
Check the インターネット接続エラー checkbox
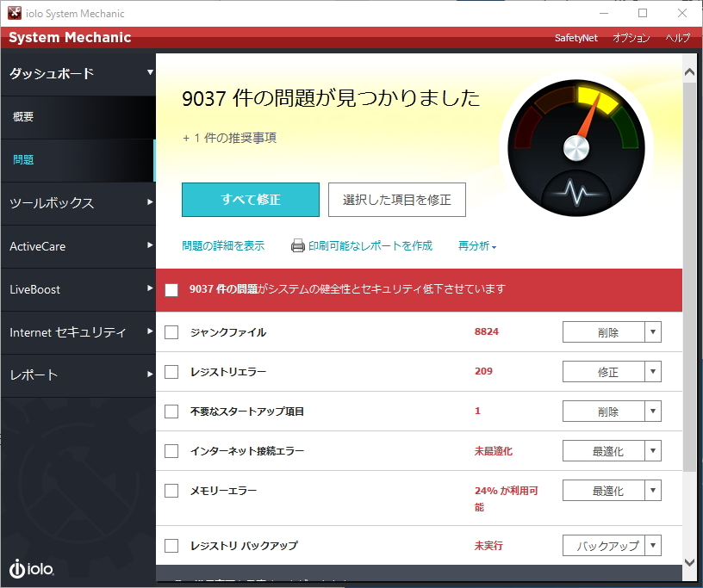[171, 450]
